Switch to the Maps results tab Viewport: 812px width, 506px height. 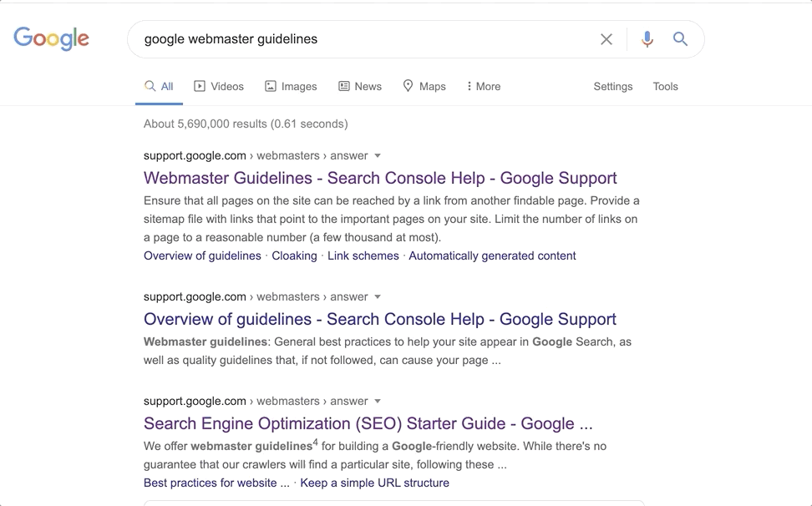pos(424,86)
